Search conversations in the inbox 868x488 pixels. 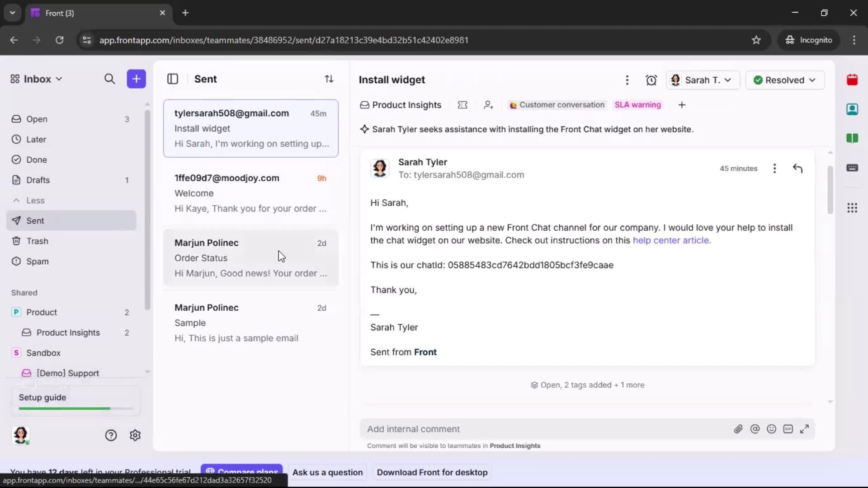110,79
